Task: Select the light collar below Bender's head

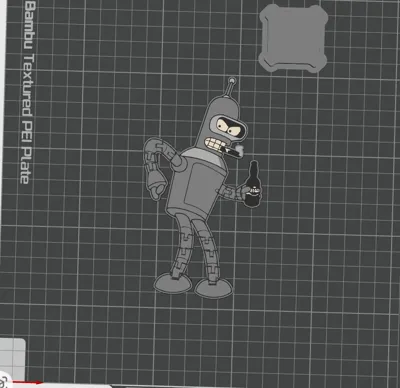Action: coord(204,156)
